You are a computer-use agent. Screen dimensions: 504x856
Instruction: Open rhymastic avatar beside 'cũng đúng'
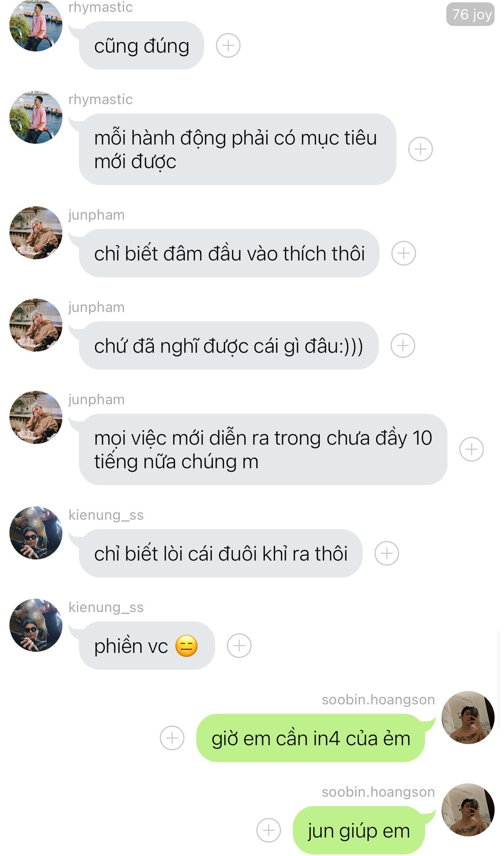click(36, 25)
